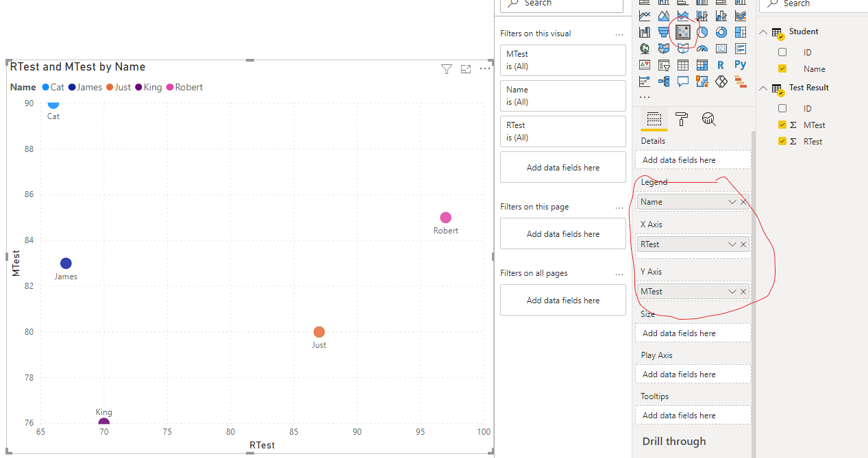868x458 pixels.
Task: Select the Python visual
Action: click(741, 65)
